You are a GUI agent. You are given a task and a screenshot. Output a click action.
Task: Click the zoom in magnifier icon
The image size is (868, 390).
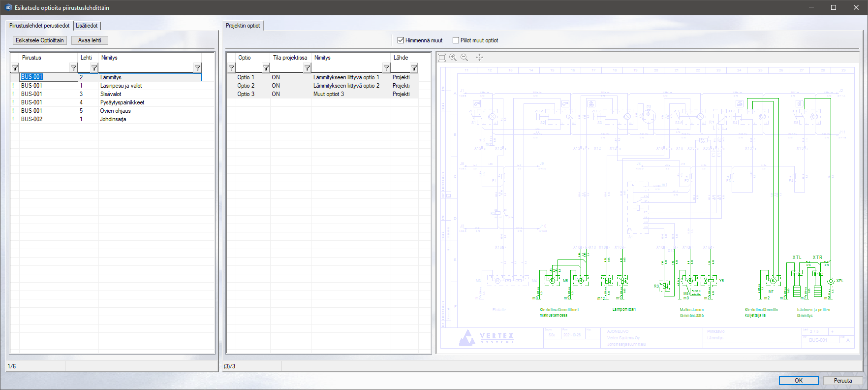(453, 58)
